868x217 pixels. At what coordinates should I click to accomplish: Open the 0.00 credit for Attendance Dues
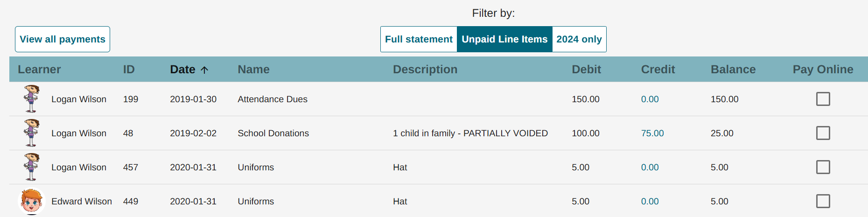click(650, 99)
